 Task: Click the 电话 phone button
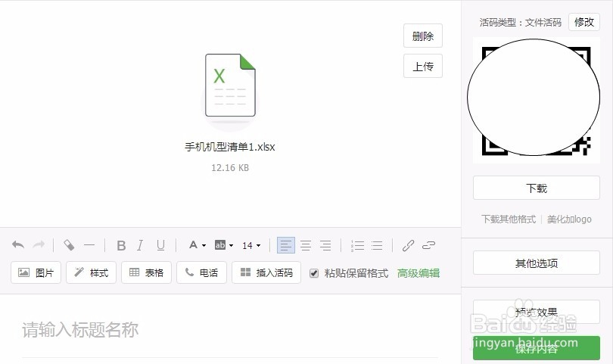201,272
